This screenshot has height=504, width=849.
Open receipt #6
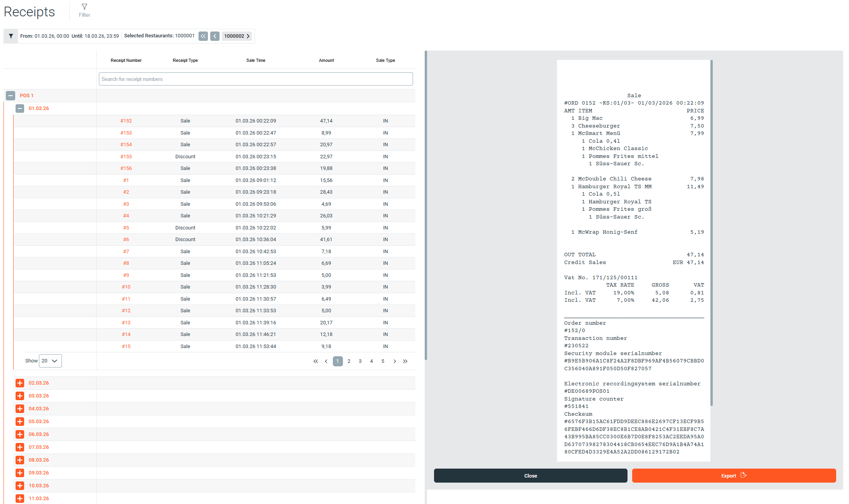(126, 240)
